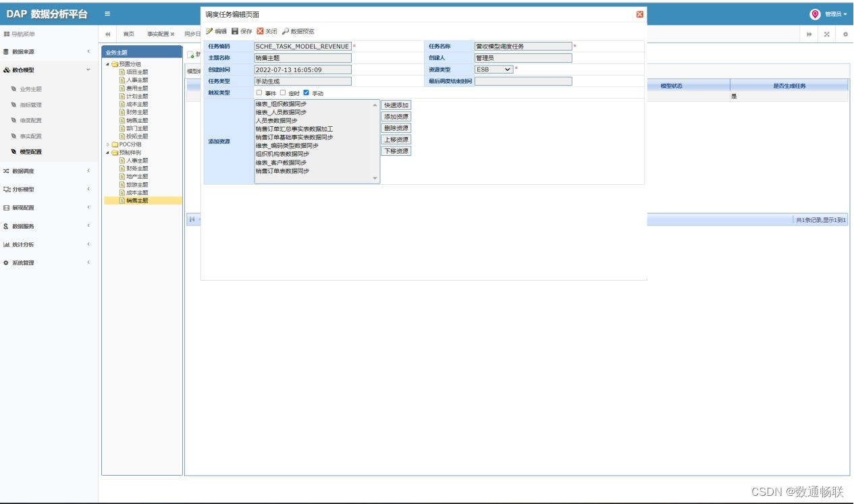Open the settings gear in tab bar
Image resolution: width=854 pixels, height=504 pixels.
(845, 34)
